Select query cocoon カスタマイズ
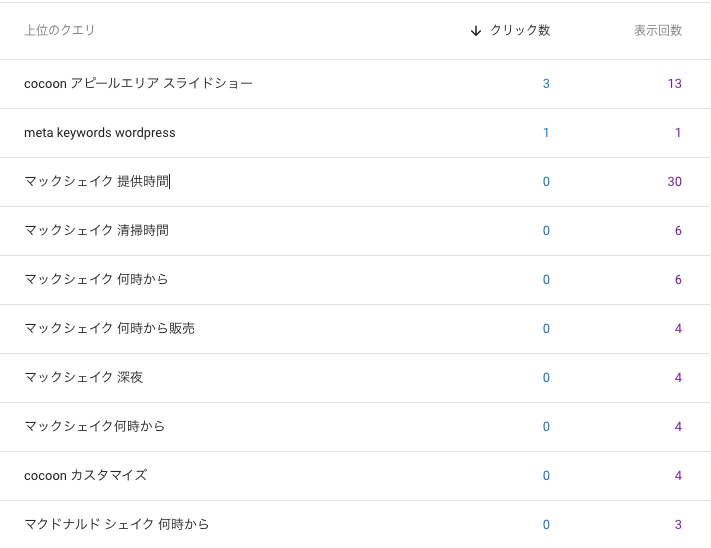The height and width of the screenshot is (548, 711). click(85, 476)
